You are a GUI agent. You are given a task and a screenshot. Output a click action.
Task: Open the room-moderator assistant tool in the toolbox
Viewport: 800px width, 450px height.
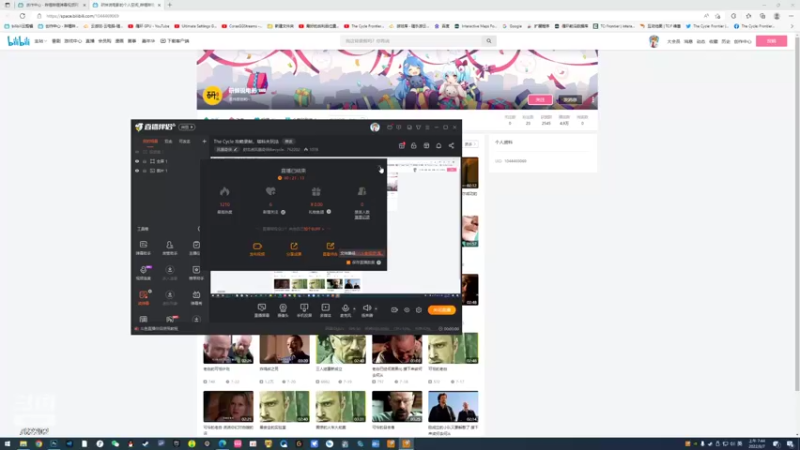click(x=169, y=248)
